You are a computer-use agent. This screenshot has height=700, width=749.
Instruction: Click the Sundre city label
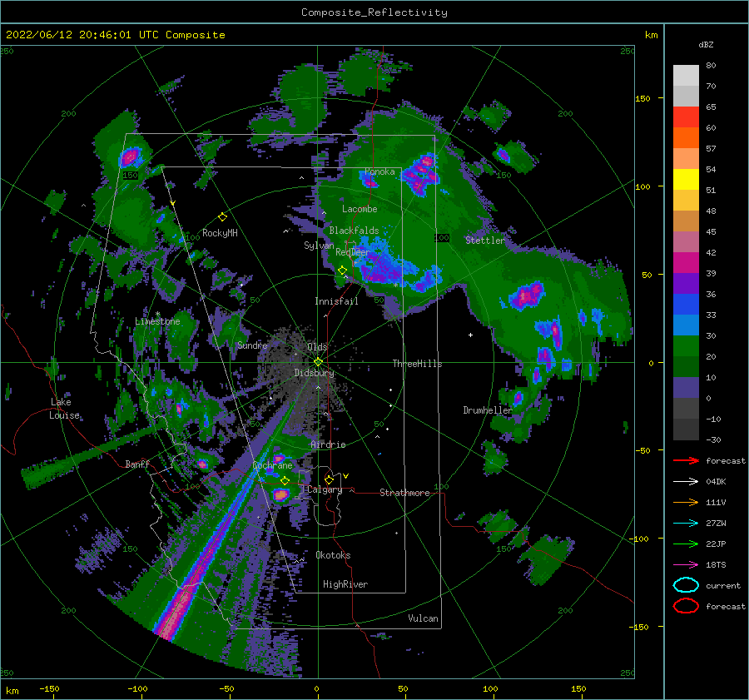click(x=252, y=345)
